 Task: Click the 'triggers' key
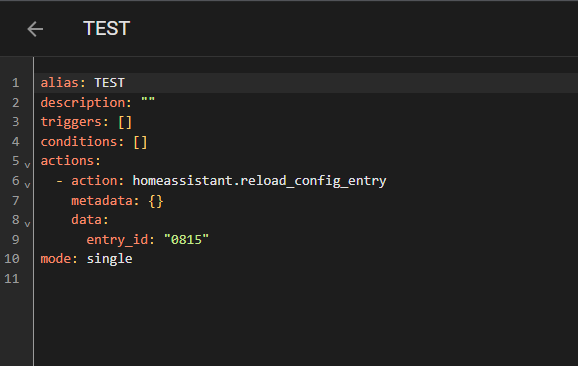click(x=71, y=122)
